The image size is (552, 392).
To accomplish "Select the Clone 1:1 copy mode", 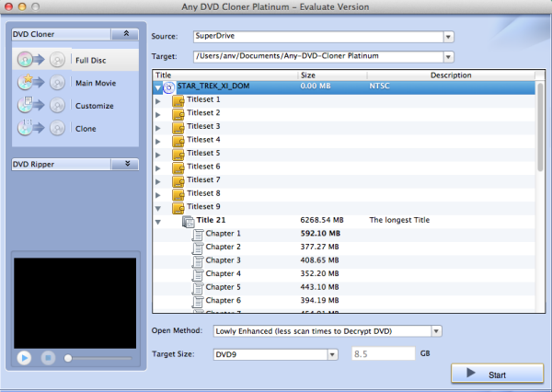I will 75,128.
